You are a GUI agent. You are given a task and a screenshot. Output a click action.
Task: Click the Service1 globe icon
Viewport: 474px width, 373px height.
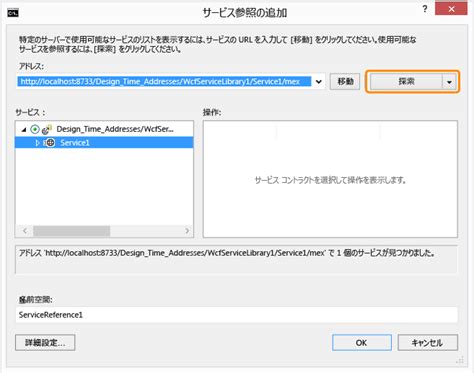pos(50,143)
